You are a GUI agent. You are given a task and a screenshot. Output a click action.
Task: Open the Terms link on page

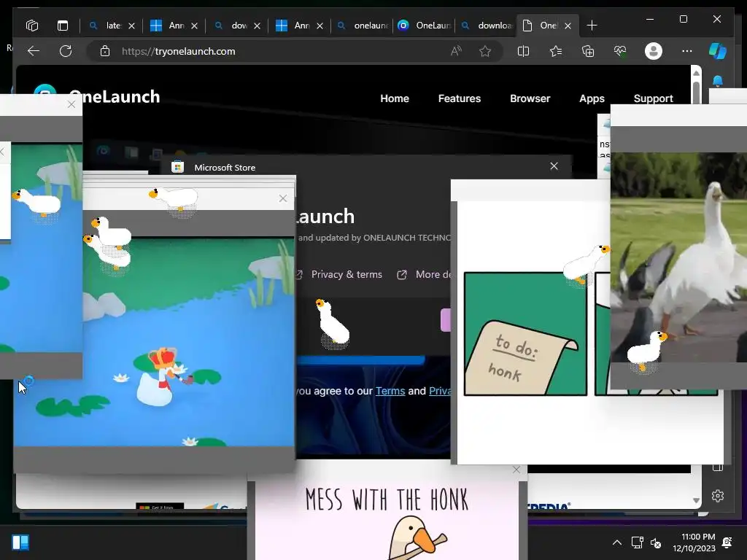point(390,391)
